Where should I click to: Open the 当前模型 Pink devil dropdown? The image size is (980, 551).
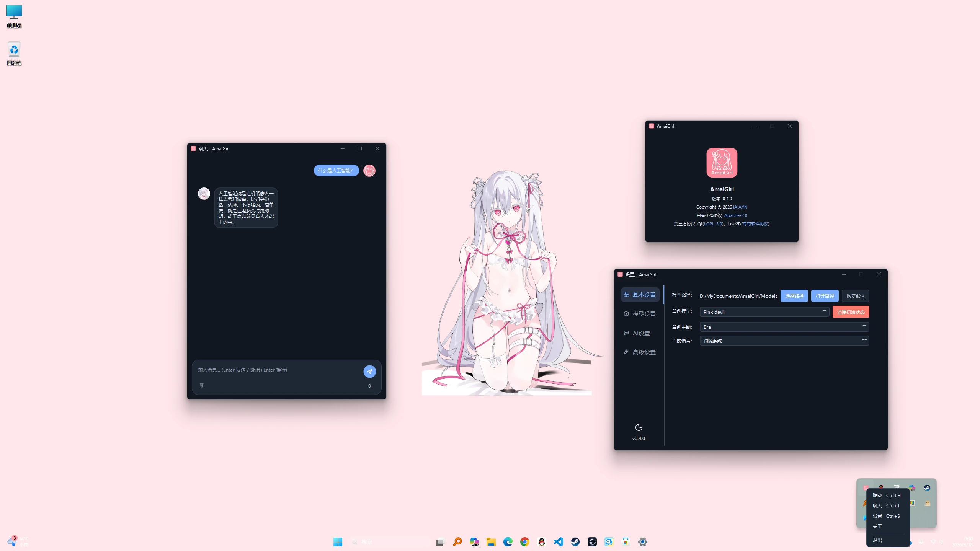click(x=764, y=312)
